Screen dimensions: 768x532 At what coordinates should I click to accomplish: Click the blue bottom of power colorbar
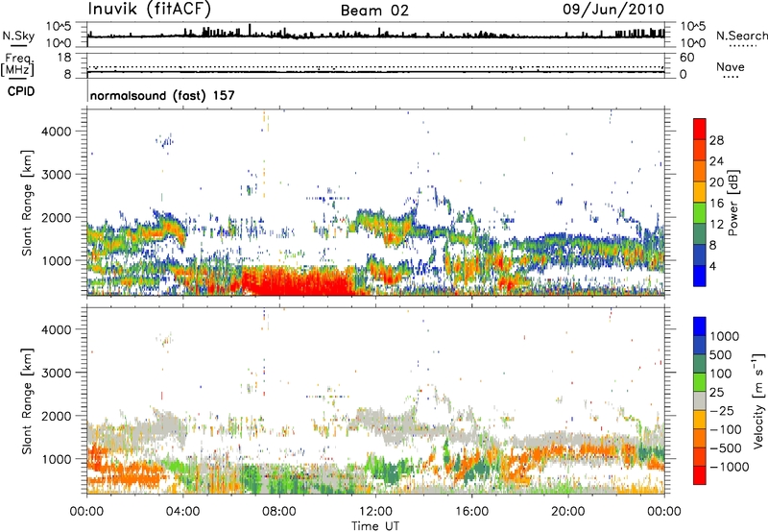click(x=700, y=276)
